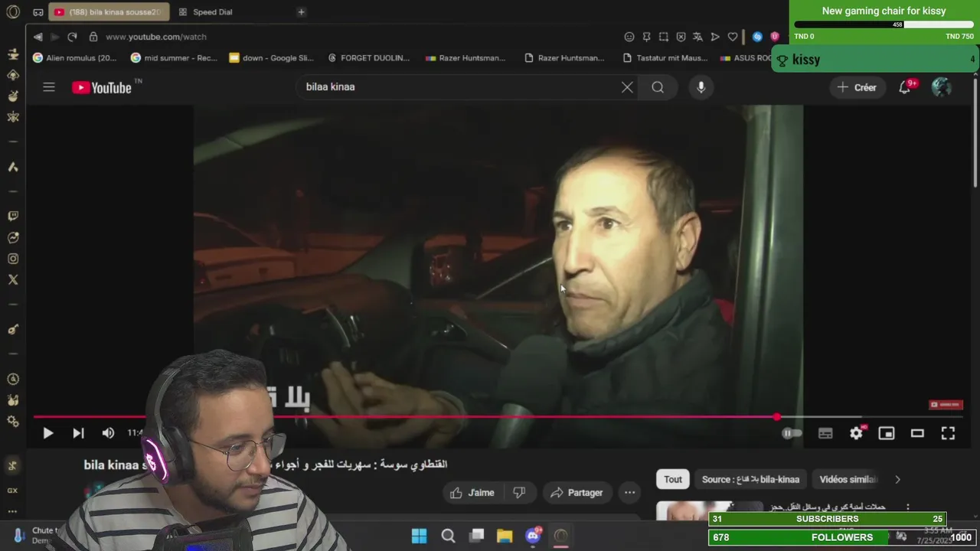Open Twitch in the Opera sidebar
Viewport: 980px width, 551px height.
13,217
